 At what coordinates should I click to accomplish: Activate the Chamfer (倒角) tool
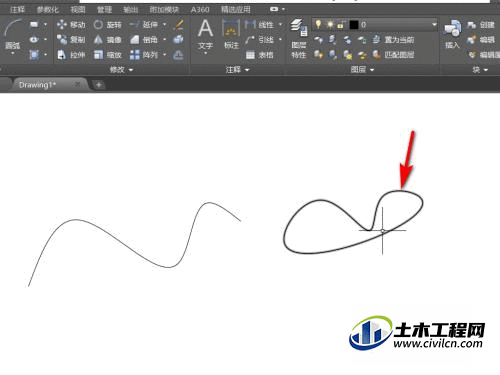point(143,40)
